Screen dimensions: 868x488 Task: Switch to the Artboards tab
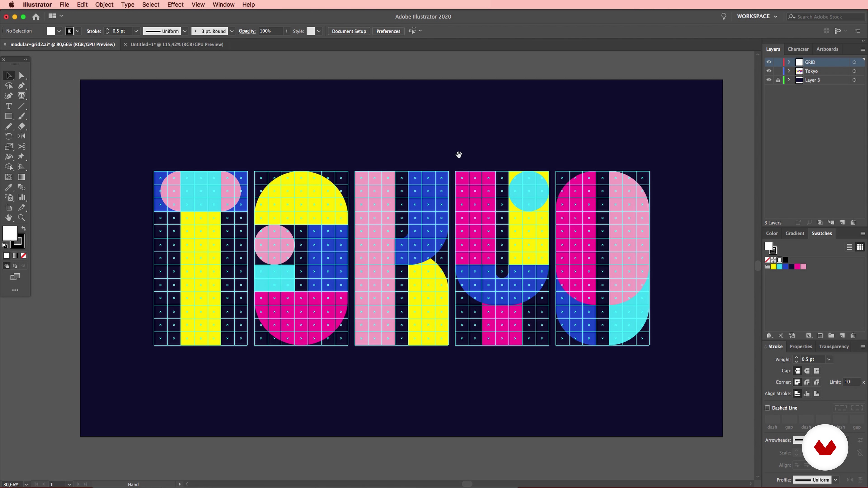827,49
